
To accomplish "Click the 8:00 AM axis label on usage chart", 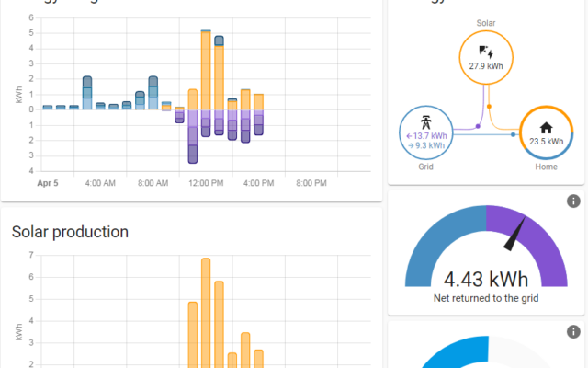I will point(153,183).
